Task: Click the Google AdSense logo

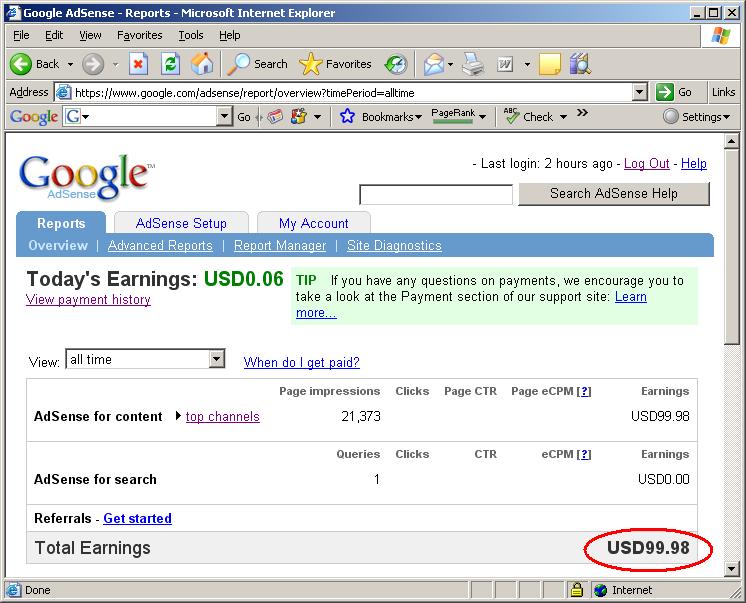Action: [86, 177]
